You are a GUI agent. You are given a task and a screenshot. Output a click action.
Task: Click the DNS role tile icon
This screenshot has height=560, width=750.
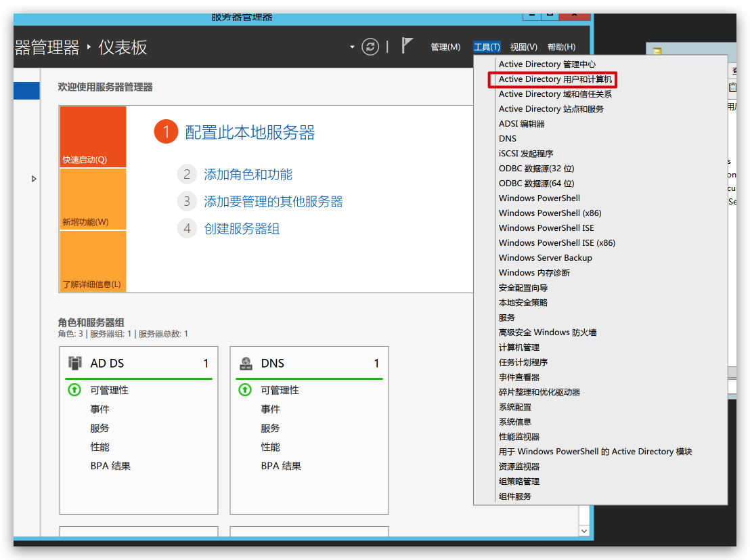click(246, 363)
